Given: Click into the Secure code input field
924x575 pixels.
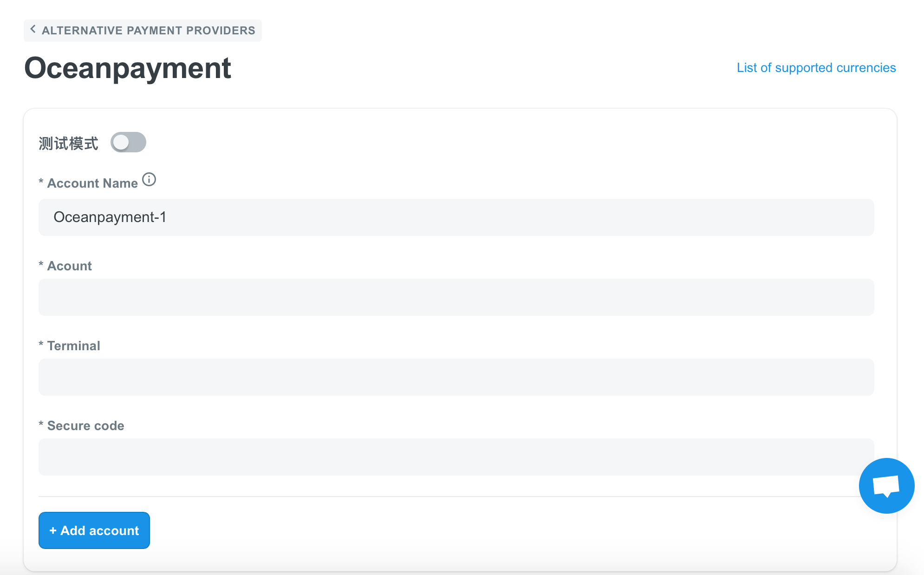Looking at the screenshot, I should pyautogui.click(x=456, y=457).
